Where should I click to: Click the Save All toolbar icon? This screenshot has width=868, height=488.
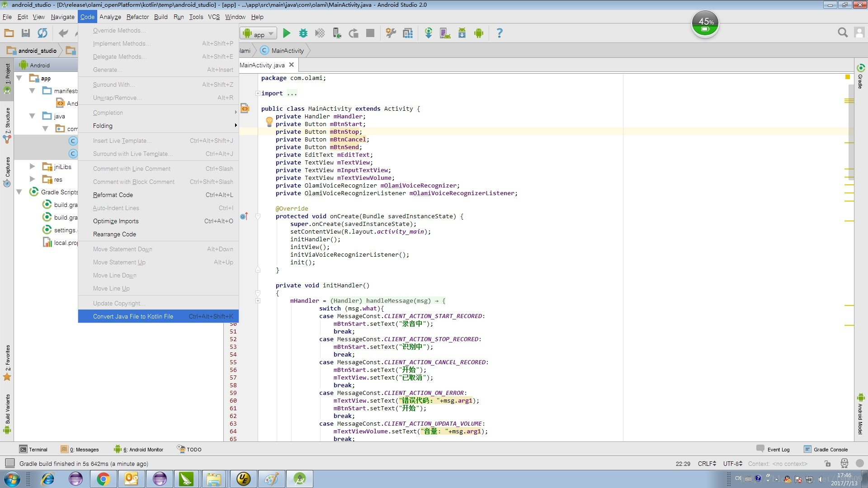pos(26,33)
